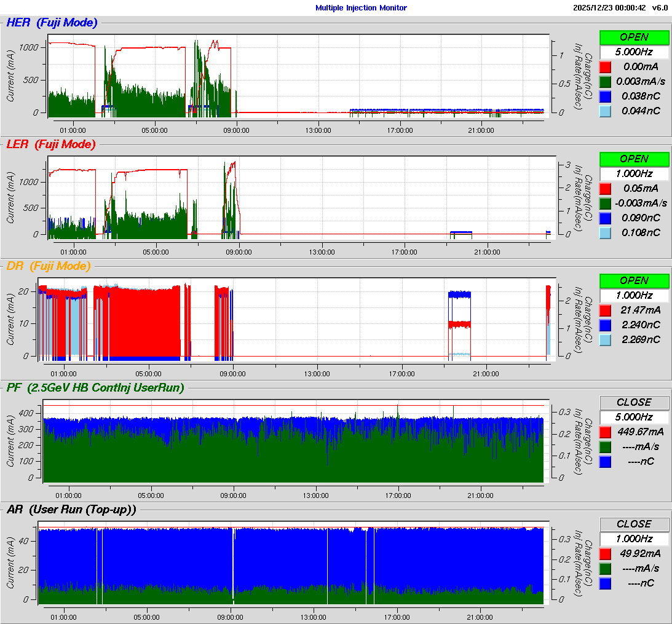The width and height of the screenshot is (672, 624).
Task: Click the HER 5.000Hz frequency field
Action: [634, 52]
